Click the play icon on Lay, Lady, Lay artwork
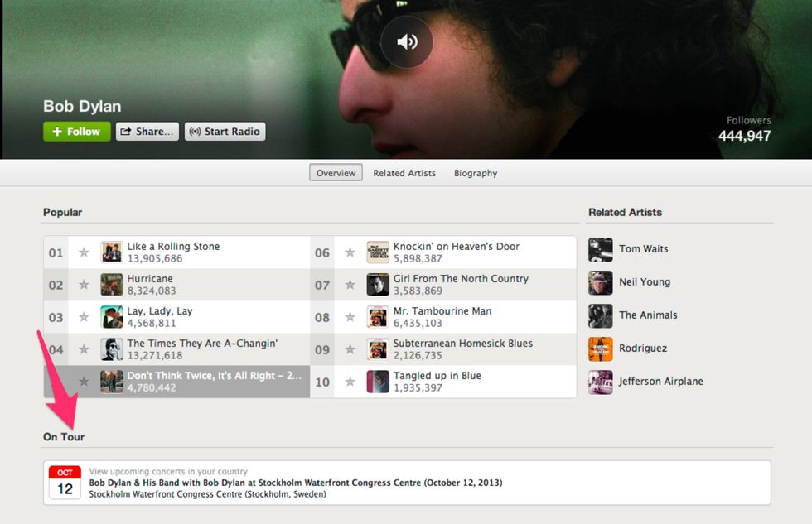Viewport: 812px width, 524px height. click(x=112, y=317)
